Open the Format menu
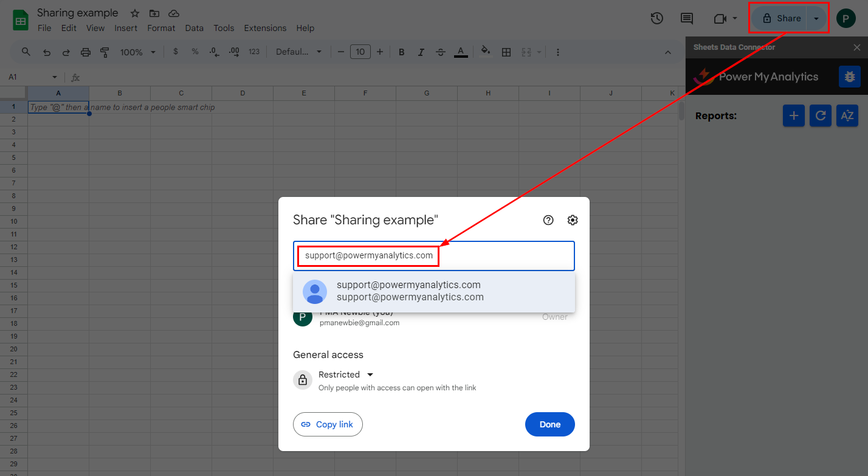Image resolution: width=868 pixels, height=476 pixels. pos(161,28)
